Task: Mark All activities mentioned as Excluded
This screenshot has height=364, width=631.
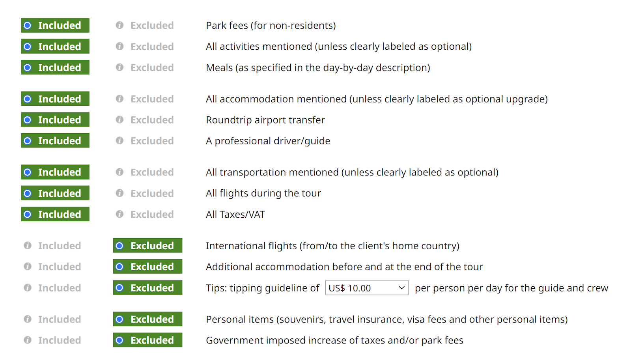Action: click(152, 47)
